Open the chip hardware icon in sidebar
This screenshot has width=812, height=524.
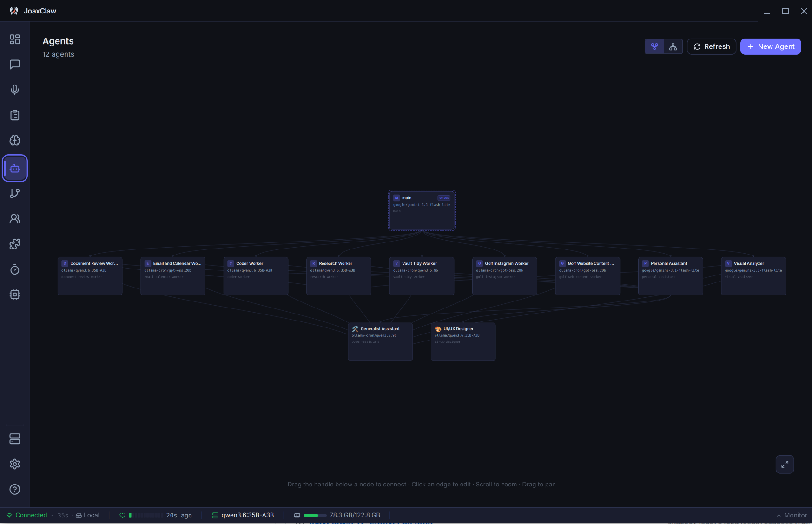pyautogui.click(x=15, y=295)
